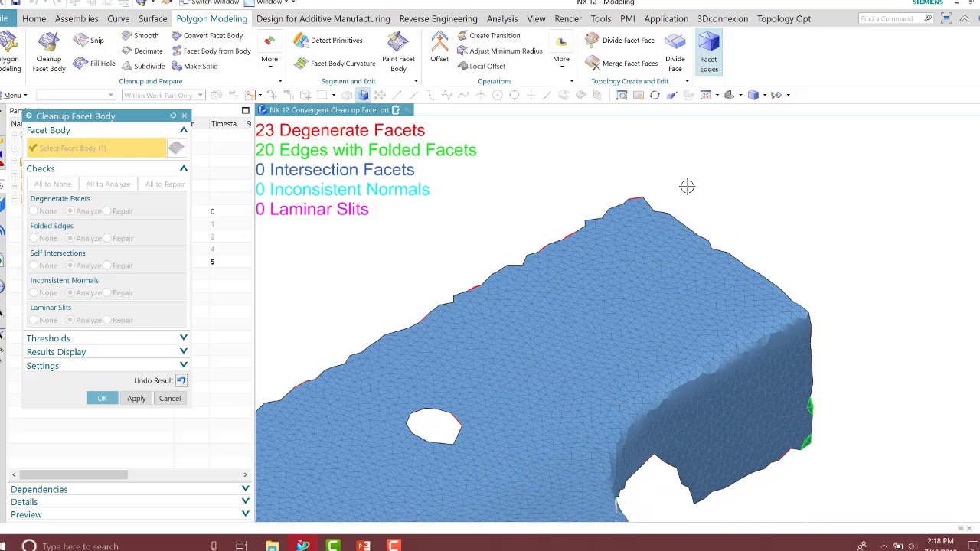Viewport: 980px width, 551px height.
Task: Select None for Self Intersections
Action: point(34,266)
